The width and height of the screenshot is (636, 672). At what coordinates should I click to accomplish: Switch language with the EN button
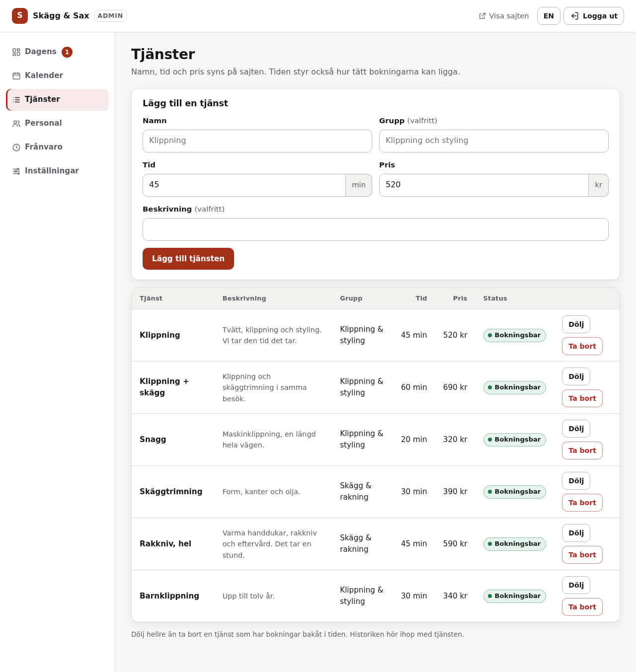coord(549,16)
